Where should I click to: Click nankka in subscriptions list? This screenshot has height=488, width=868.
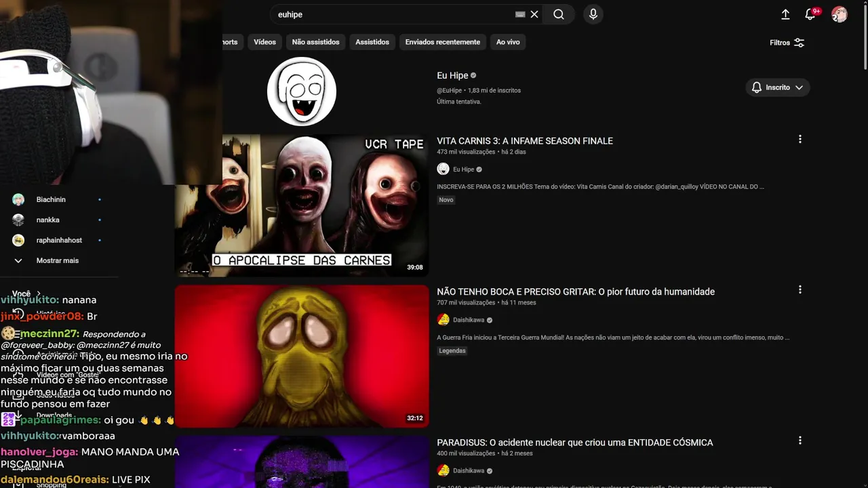48,220
